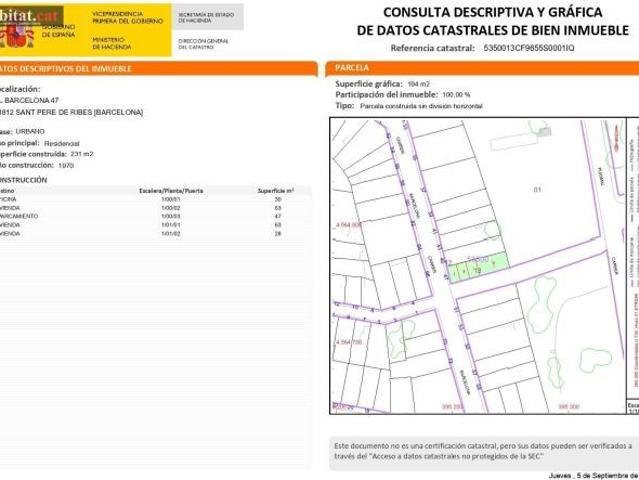This screenshot has height=480, width=639.
Task: Select the '194 m2' graphic surface value
Action: tap(419, 84)
